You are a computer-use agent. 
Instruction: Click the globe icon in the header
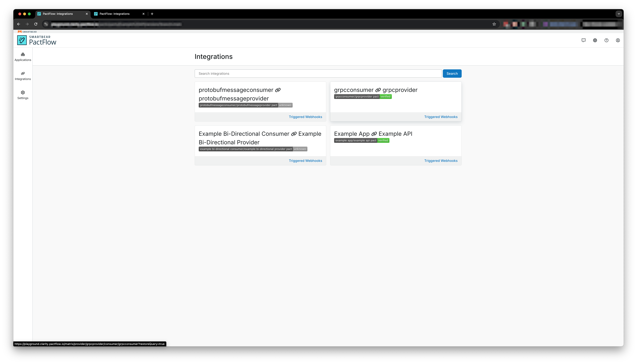pyautogui.click(x=595, y=40)
